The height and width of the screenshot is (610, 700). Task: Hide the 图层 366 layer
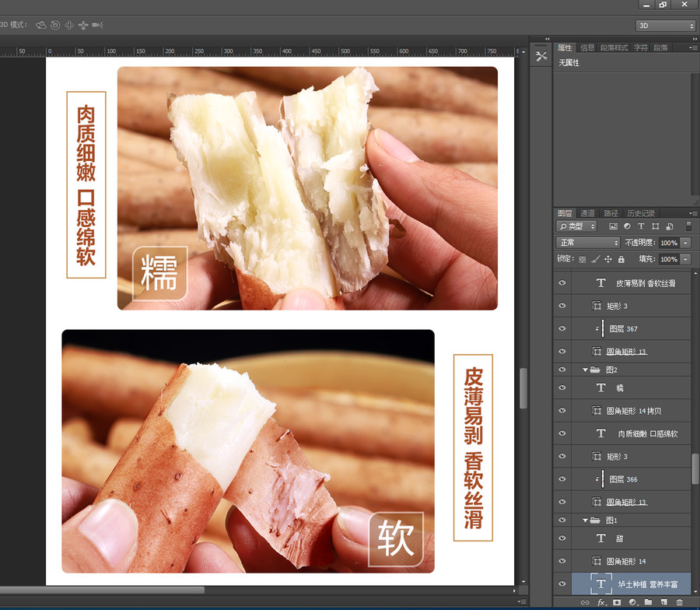coord(562,479)
